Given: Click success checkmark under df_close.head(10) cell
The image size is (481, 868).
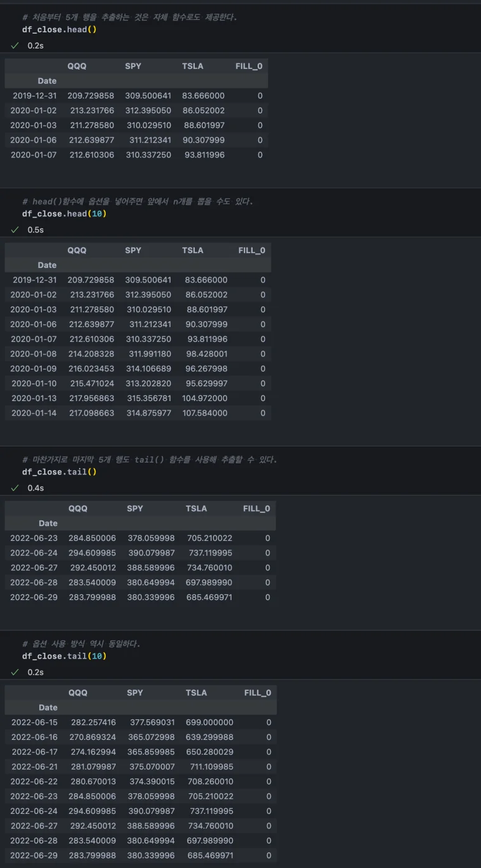Looking at the screenshot, I should [x=15, y=229].
